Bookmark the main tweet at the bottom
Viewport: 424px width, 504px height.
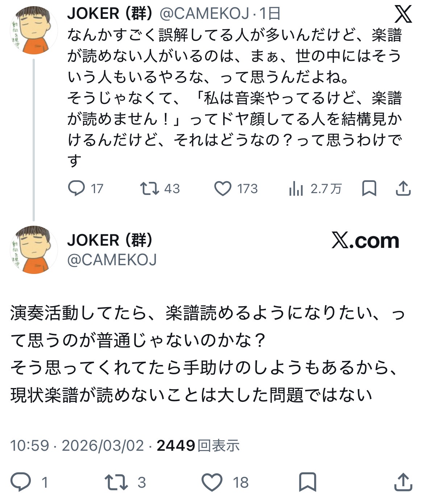coord(307,482)
